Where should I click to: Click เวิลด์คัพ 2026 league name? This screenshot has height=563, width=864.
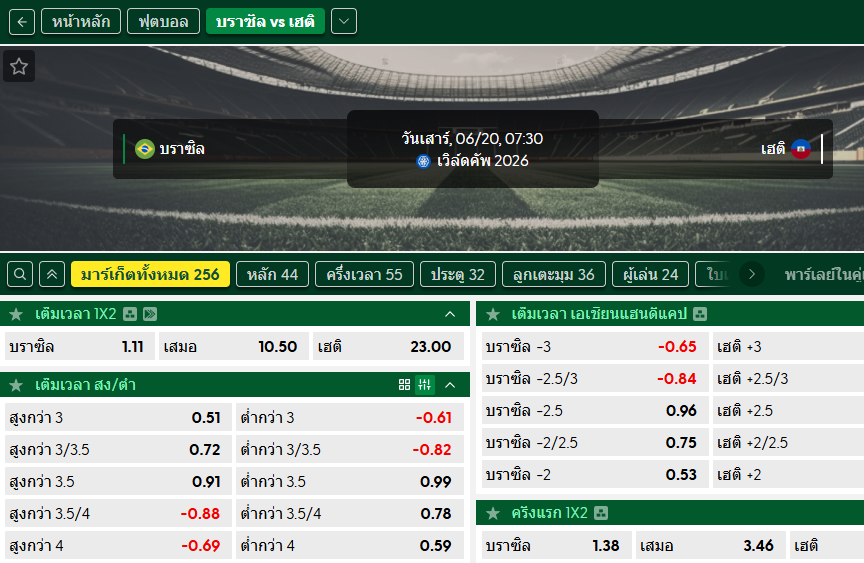click(483, 161)
